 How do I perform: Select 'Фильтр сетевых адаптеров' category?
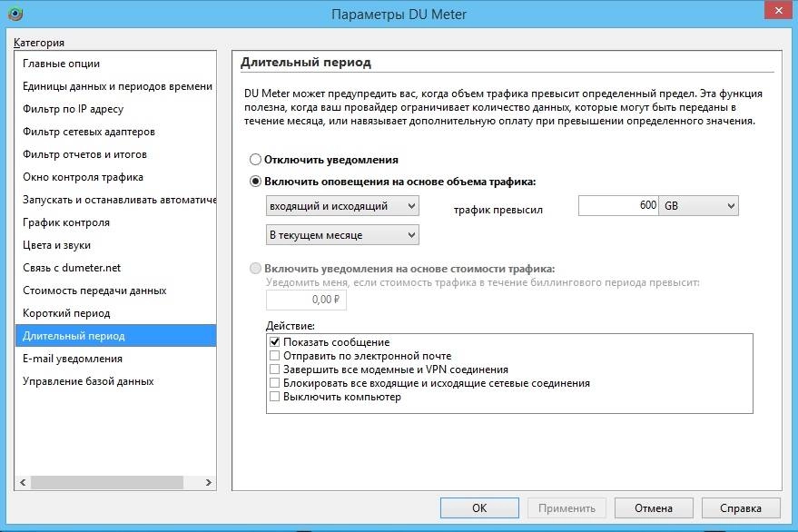(116, 132)
